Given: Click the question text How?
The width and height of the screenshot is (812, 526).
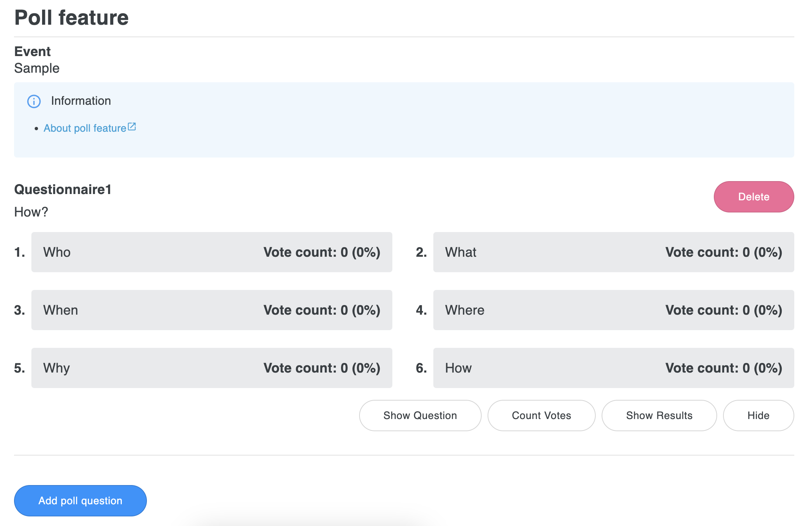Looking at the screenshot, I should [x=31, y=212].
